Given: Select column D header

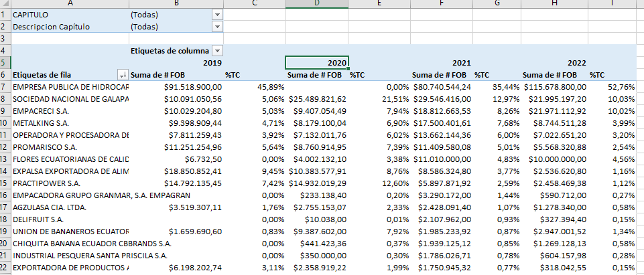Looking at the screenshot, I should [317, 4].
